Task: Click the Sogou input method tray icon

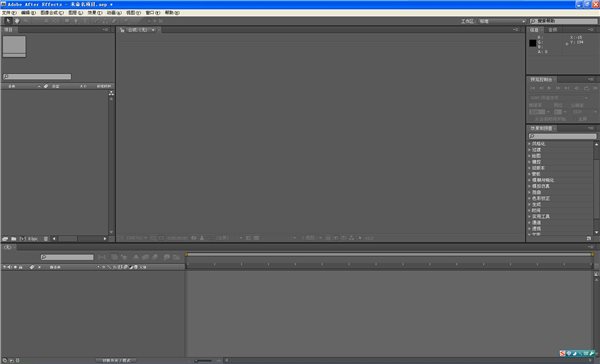Action: pos(562,353)
